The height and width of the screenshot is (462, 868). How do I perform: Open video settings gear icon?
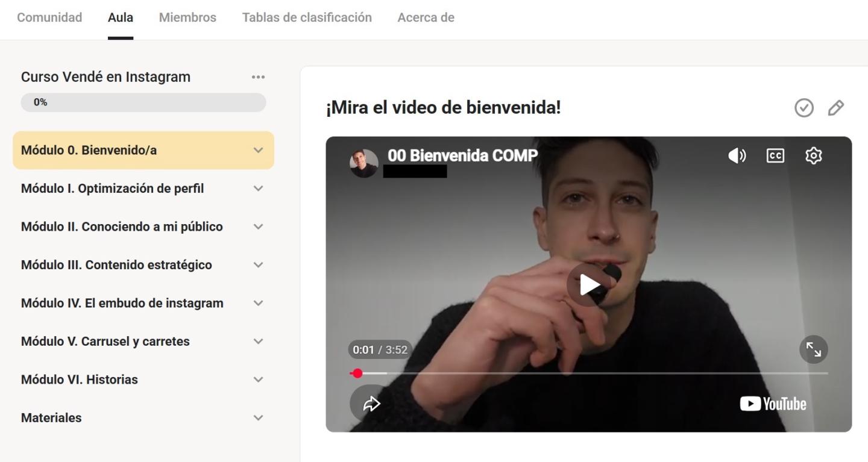tap(814, 156)
